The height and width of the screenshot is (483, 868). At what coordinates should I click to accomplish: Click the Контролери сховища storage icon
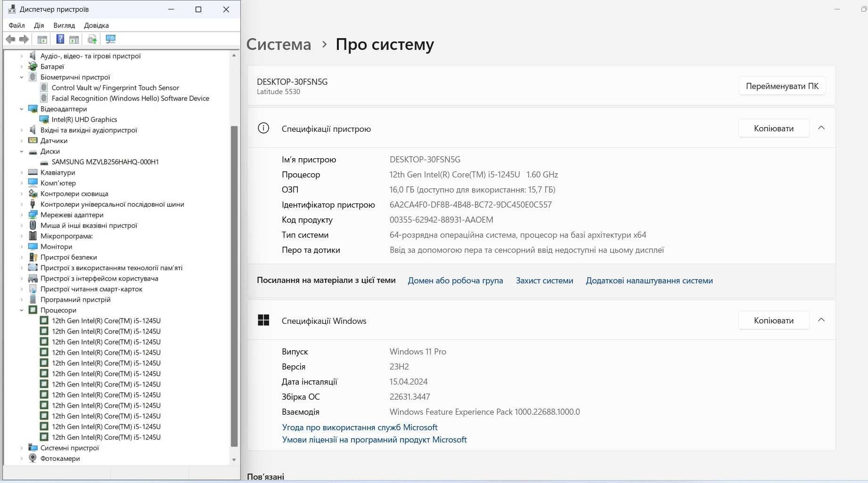click(33, 193)
